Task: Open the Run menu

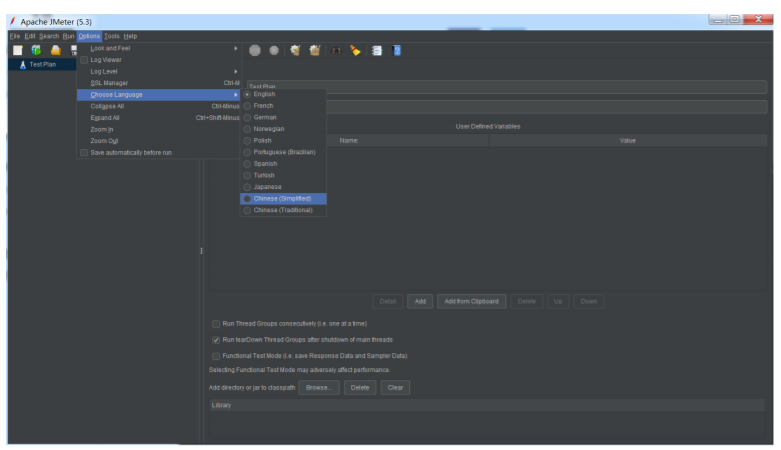Action: click(x=68, y=36)
